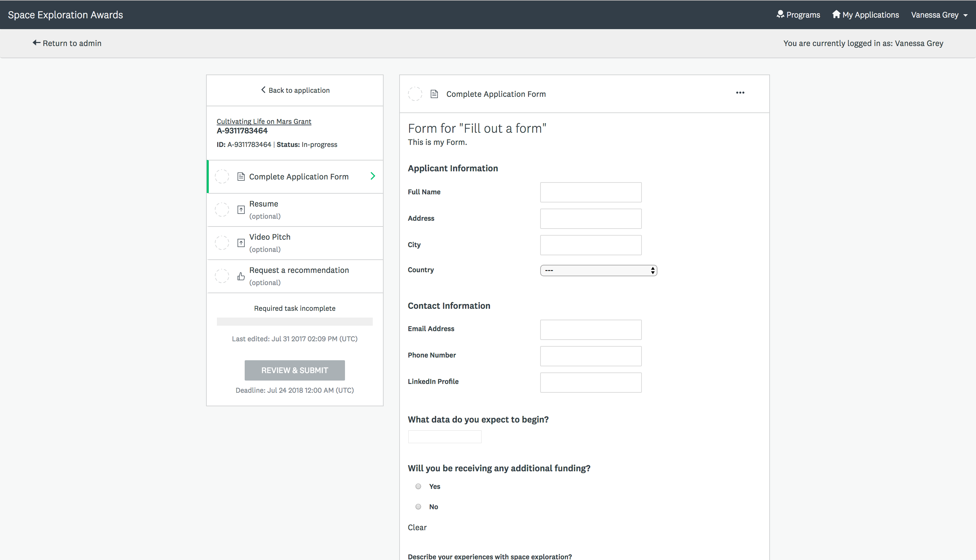
Task: Open the Video Pitch task
Action: click(x=269, y=237)
